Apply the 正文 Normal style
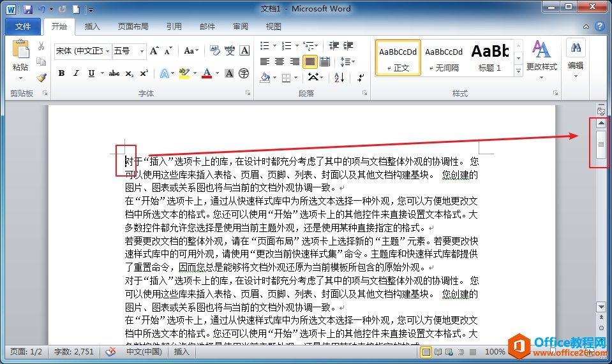Image resolution: width=612 pixels, height=364 pixels. 398,57
